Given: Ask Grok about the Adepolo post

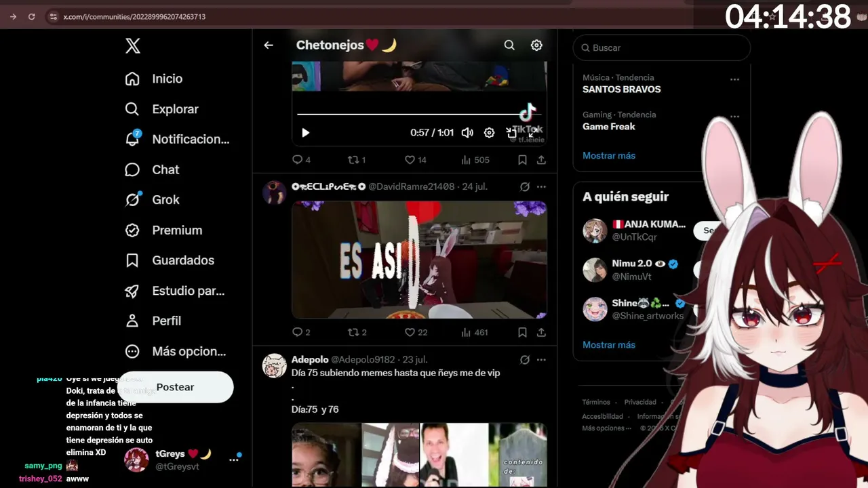Looking at the screenshot, I should [x=525, y=359].
